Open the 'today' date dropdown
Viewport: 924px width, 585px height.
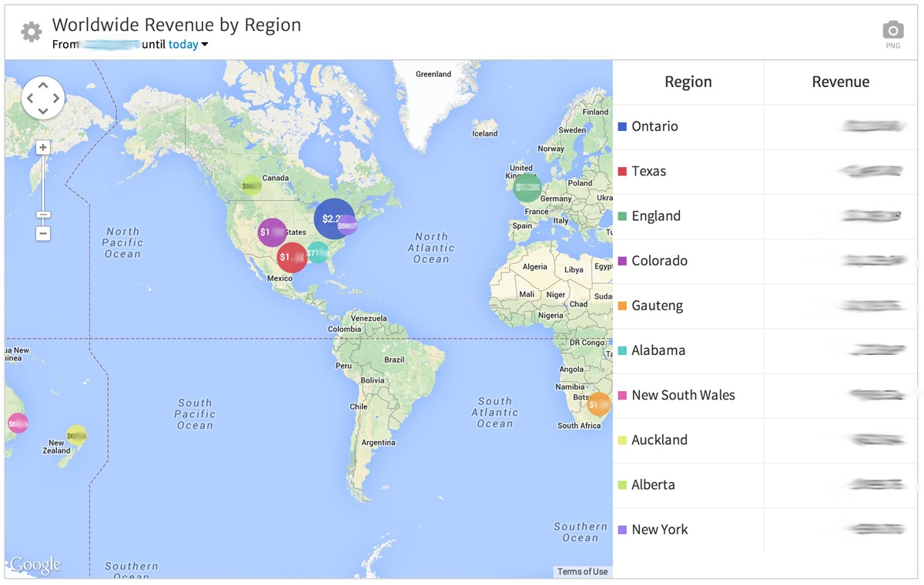188,45
